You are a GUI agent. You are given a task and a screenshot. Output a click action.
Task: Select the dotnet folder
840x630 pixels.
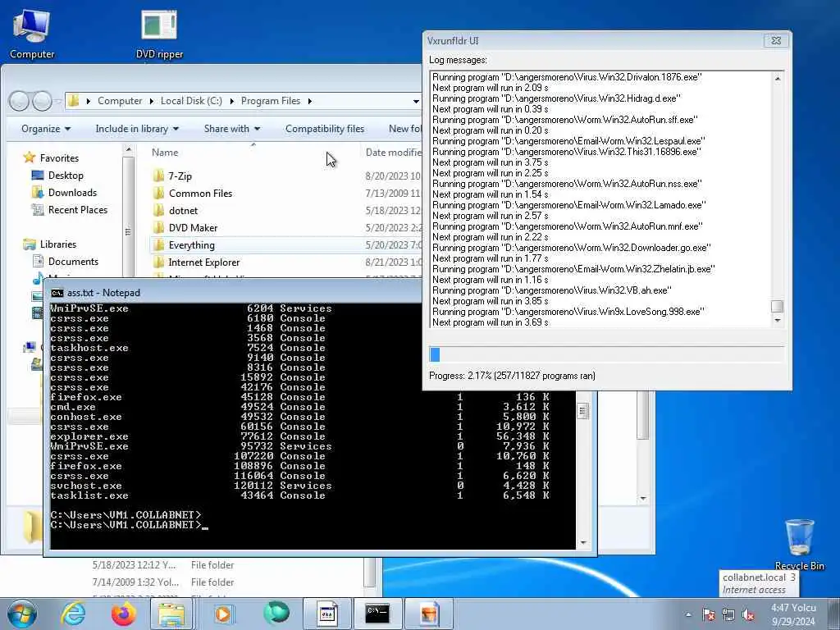point(183,211)
